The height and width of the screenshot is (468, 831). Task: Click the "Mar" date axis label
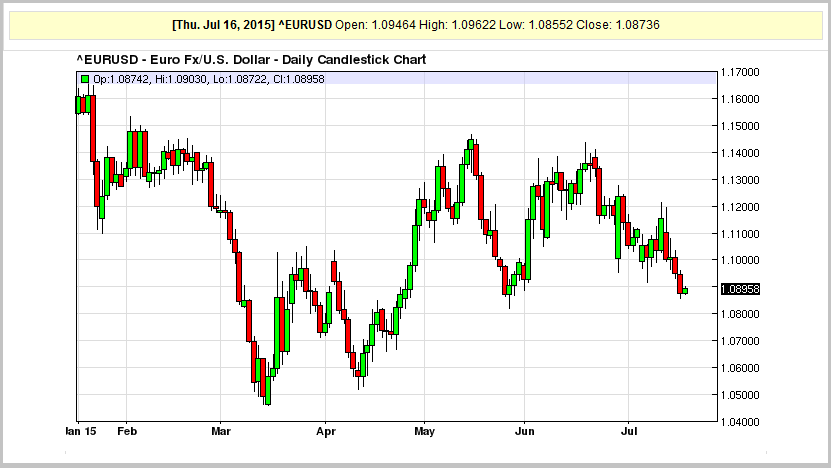221,431
